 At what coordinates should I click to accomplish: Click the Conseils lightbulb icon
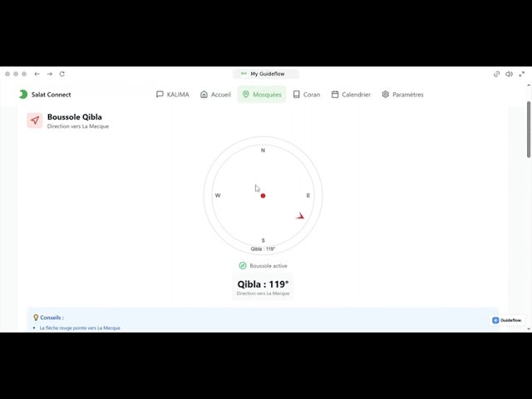36,318
